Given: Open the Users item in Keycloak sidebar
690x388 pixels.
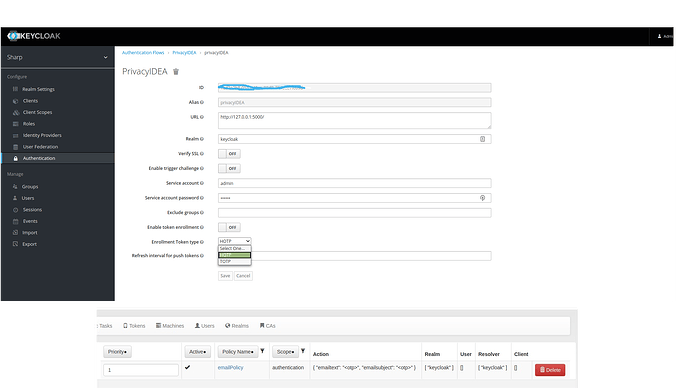Looking at the screenshot, I should tap(28, 198).
